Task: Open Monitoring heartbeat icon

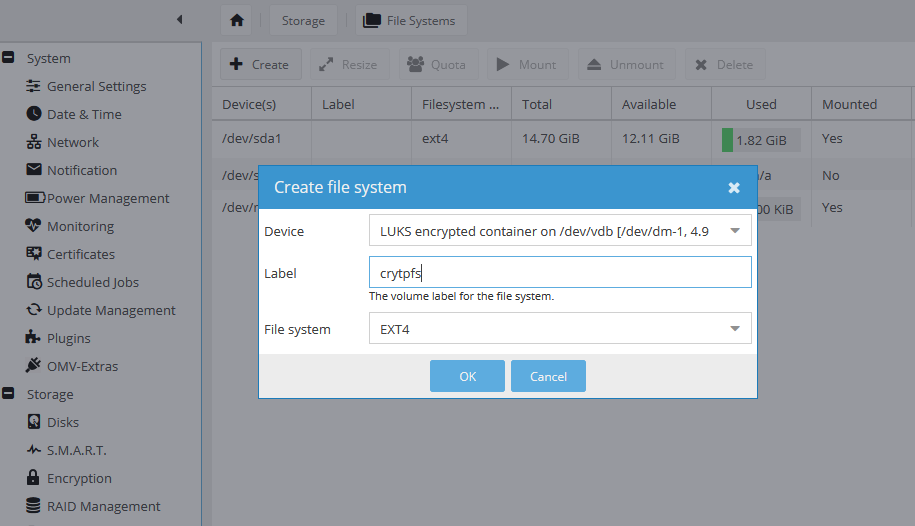Action: click(34, 226)
